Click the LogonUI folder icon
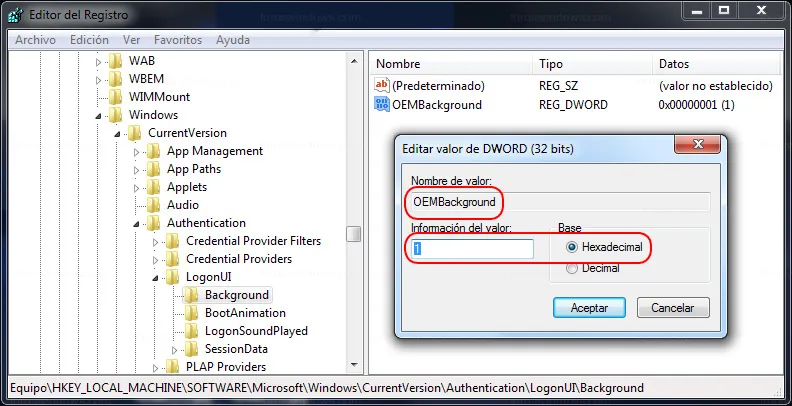This screenshot has width=792, height=406. (173, 277)
